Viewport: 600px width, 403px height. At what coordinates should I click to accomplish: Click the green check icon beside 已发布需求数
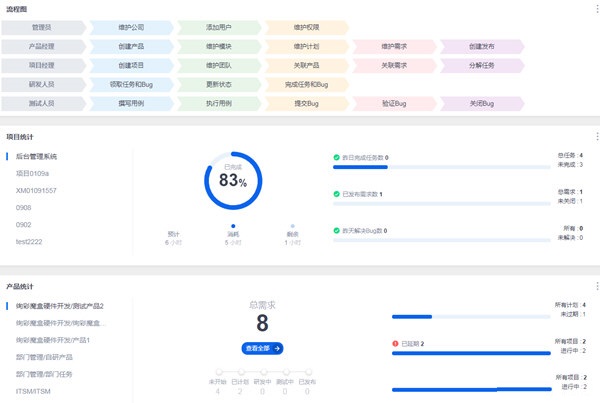pyautogui.click(x=336, y=194)
